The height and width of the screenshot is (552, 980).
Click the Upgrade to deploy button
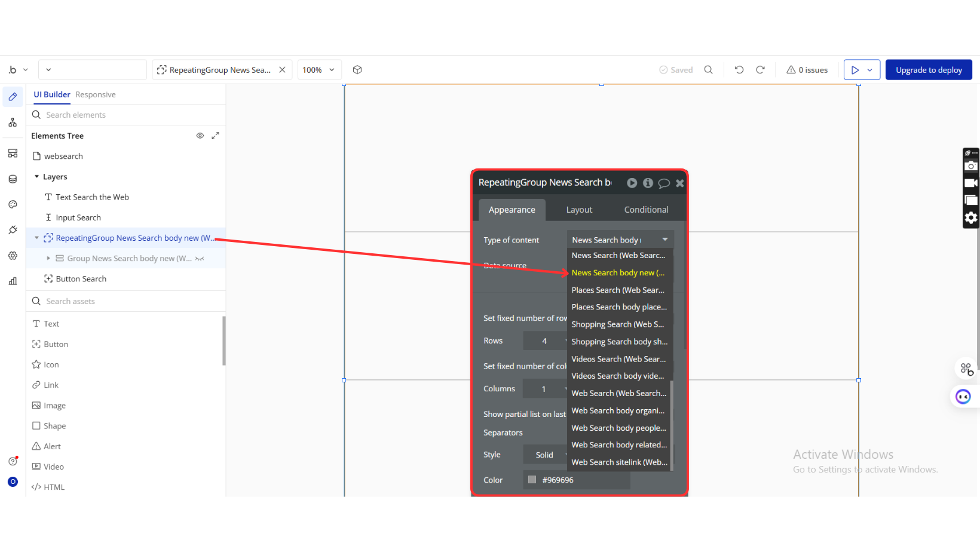[929, 70]
